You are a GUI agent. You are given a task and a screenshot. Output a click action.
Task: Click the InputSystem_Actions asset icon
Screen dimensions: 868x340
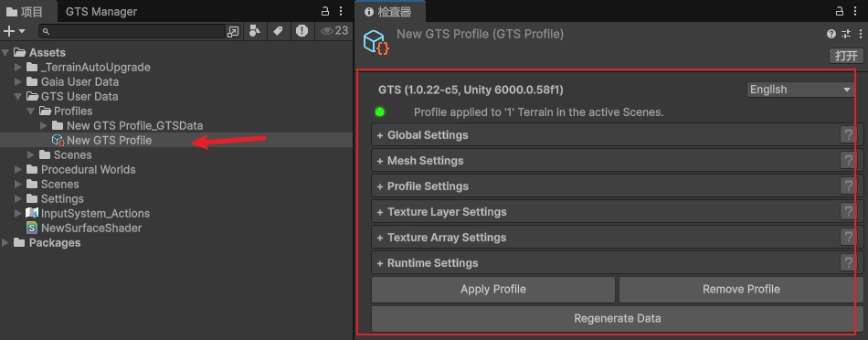(x=32, y=213)
